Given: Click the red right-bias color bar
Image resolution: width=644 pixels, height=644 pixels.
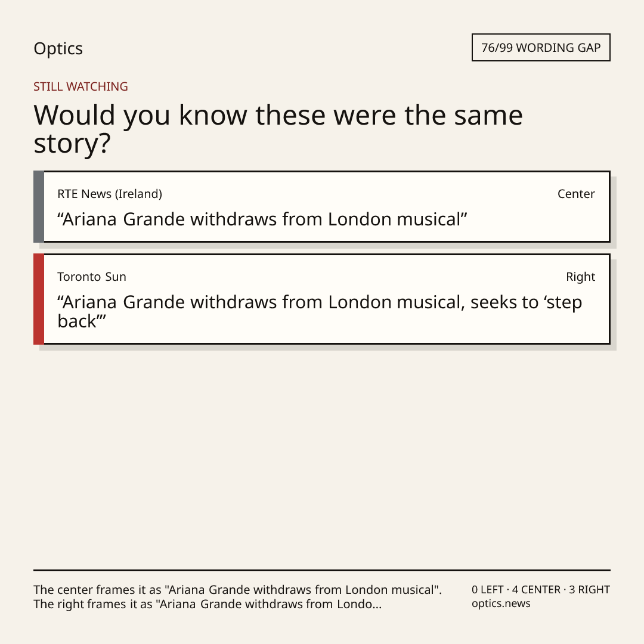Looking at the screenshot, I should pos(39,299).
